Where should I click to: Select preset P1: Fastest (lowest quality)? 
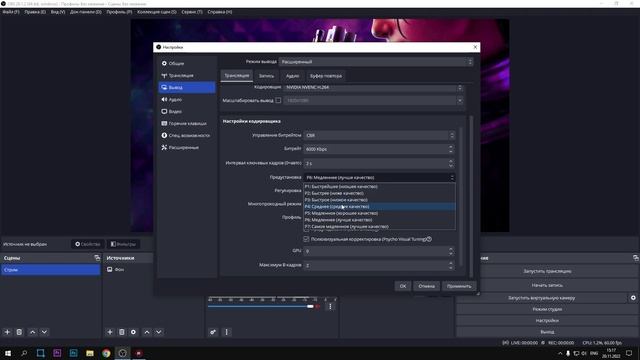(380, 187)
